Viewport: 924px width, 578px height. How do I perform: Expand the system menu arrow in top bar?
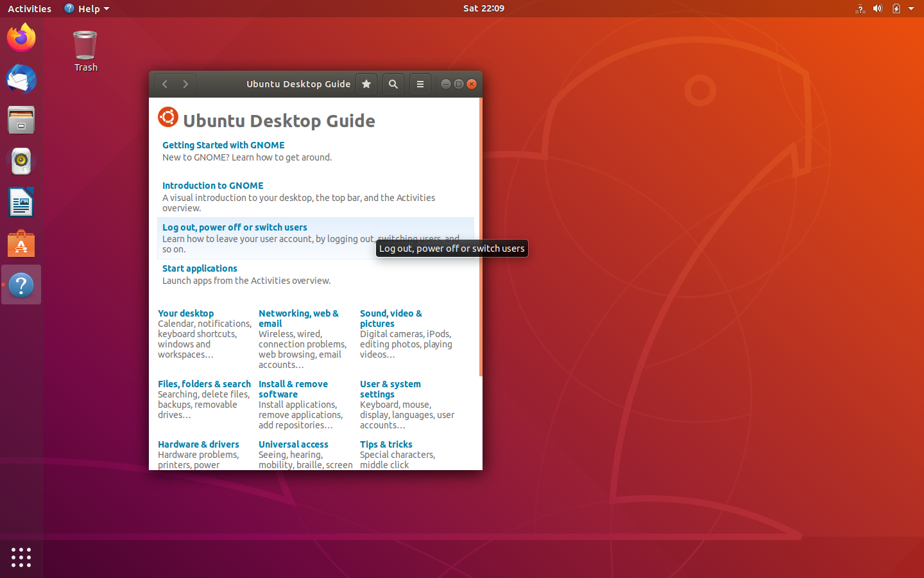tap(911, 9)
